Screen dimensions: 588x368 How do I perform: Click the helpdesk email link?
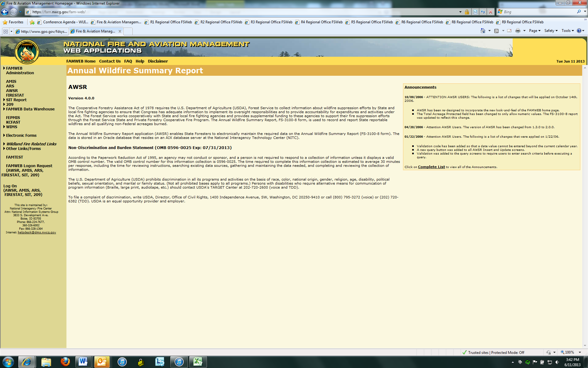(37, 232)
